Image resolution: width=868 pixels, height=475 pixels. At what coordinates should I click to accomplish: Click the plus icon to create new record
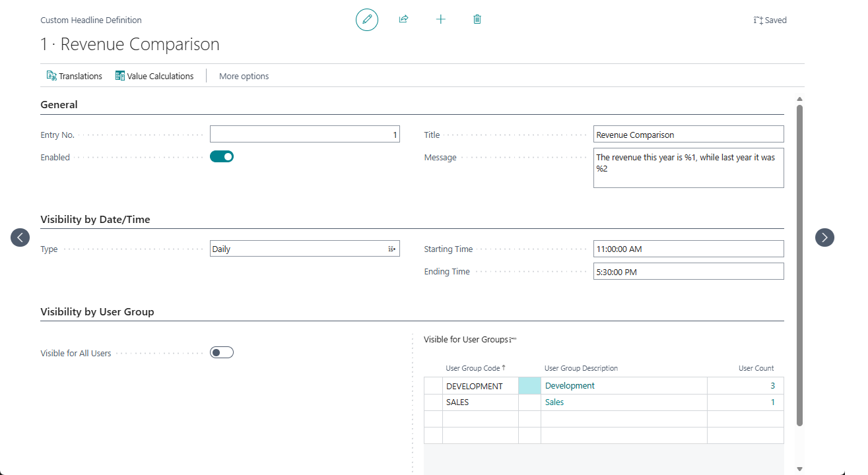click(440, 20)
